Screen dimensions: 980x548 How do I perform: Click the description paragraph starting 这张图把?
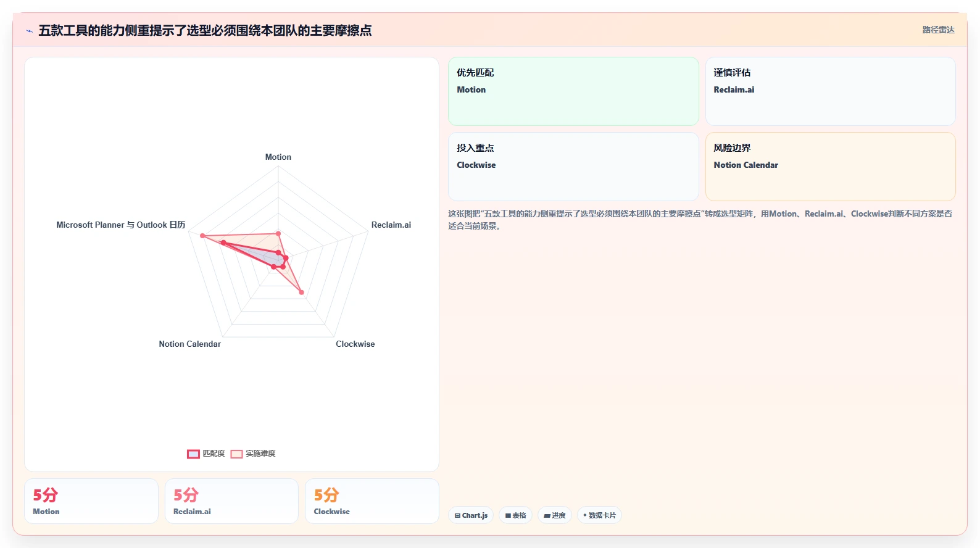tap(700, 220)
